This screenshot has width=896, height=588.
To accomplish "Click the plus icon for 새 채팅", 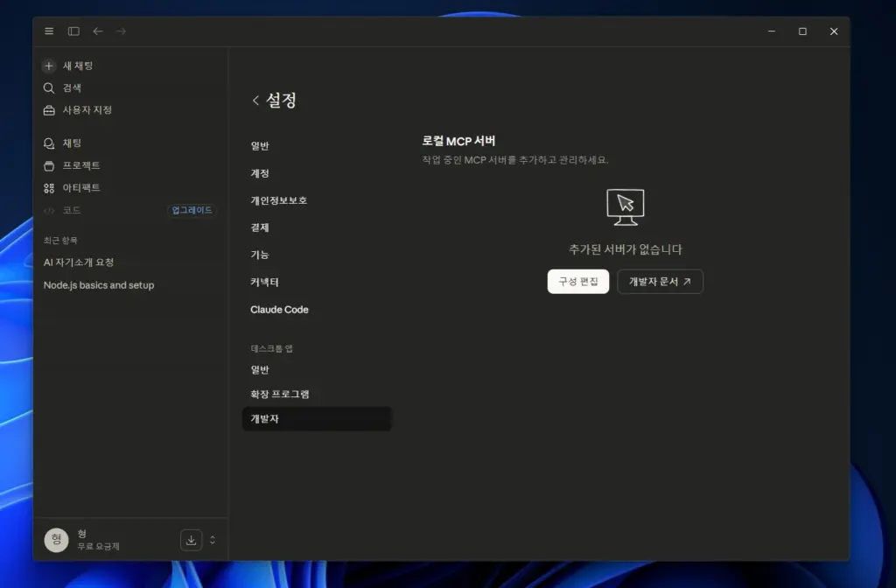I will click(49, 66).
